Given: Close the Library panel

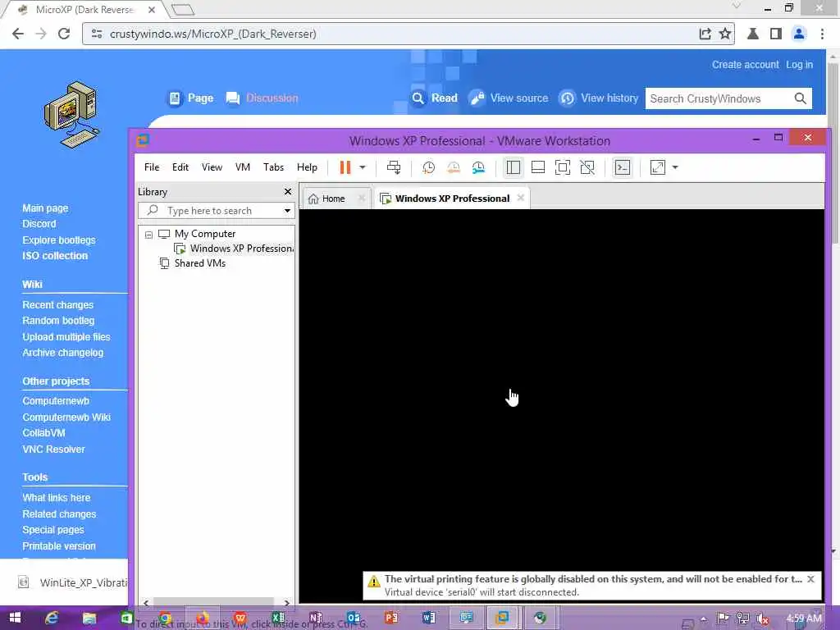Looking at the screenshot, I should coord(288,192).
